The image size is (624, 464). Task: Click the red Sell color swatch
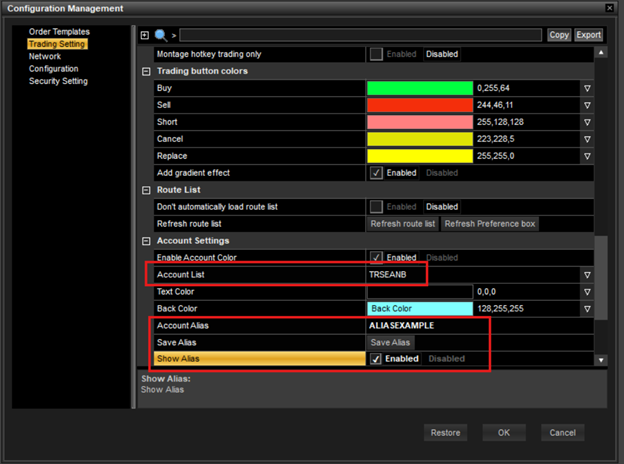[420, 105]
